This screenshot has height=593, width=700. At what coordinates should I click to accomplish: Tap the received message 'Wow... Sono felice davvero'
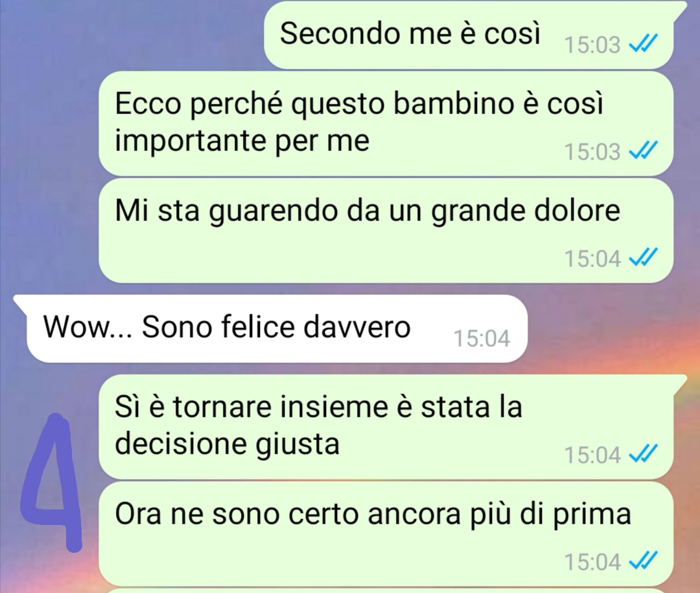pyautogui.click(x=270, y=329)
